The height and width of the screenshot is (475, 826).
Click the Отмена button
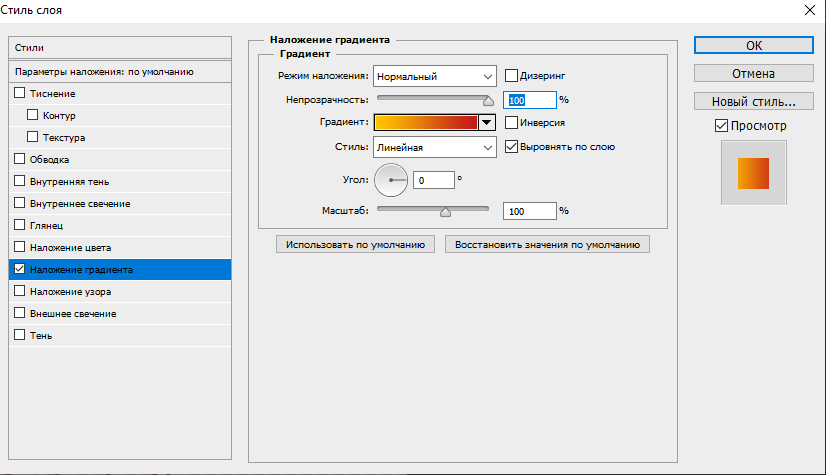(x=754, y=73)
